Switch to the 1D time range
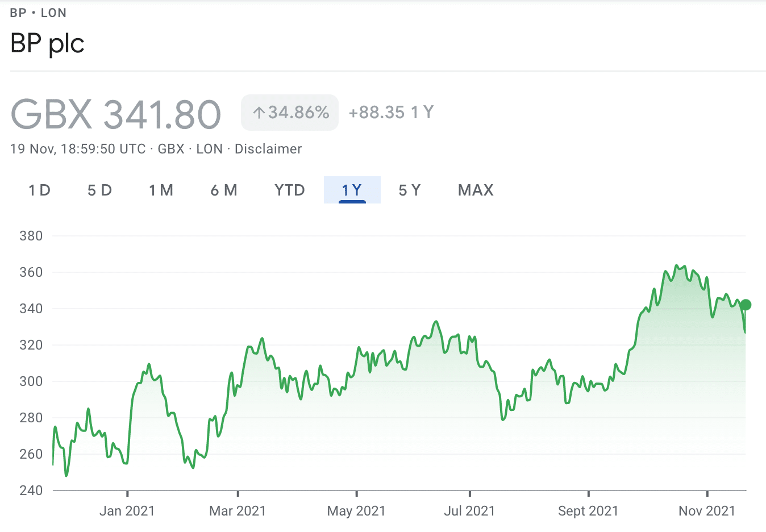This screenshot has height=532, width=766. 38,190
